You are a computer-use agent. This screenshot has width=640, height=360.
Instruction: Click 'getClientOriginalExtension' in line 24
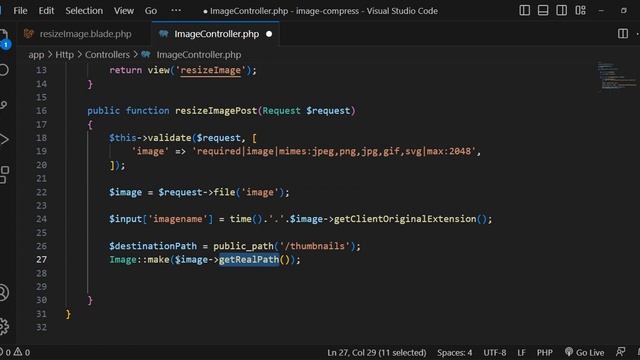coord(405,219)
